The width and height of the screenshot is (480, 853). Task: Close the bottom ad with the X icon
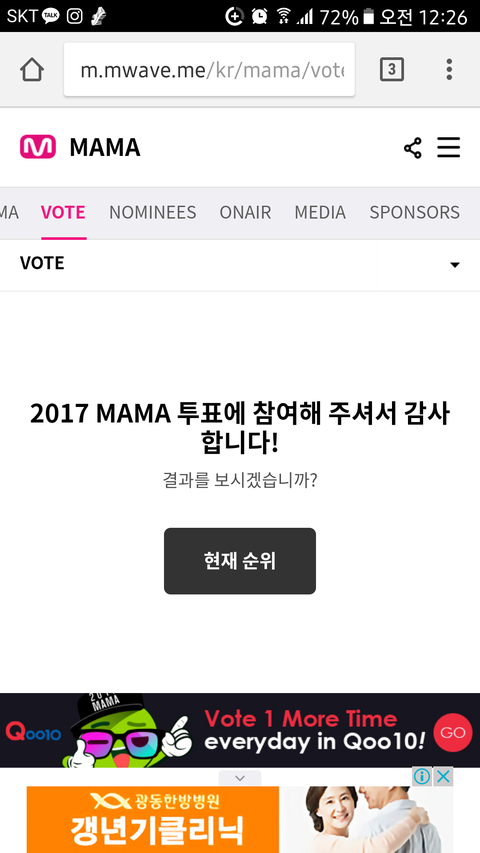[x=444, y=776]
